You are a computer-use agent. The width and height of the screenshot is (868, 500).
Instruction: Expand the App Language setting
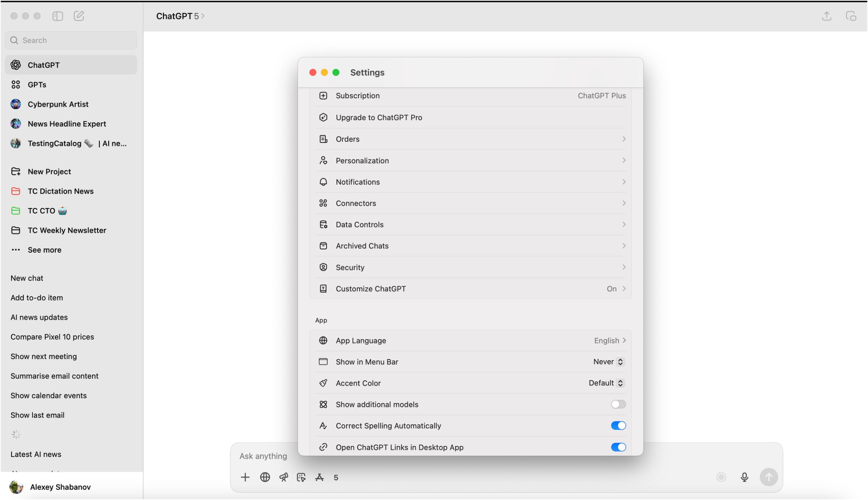(610, 340)
